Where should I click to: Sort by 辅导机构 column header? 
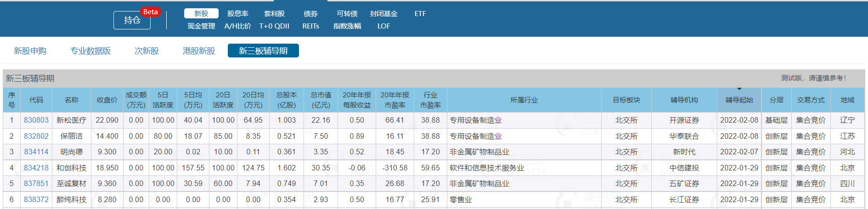coord(684,100)
